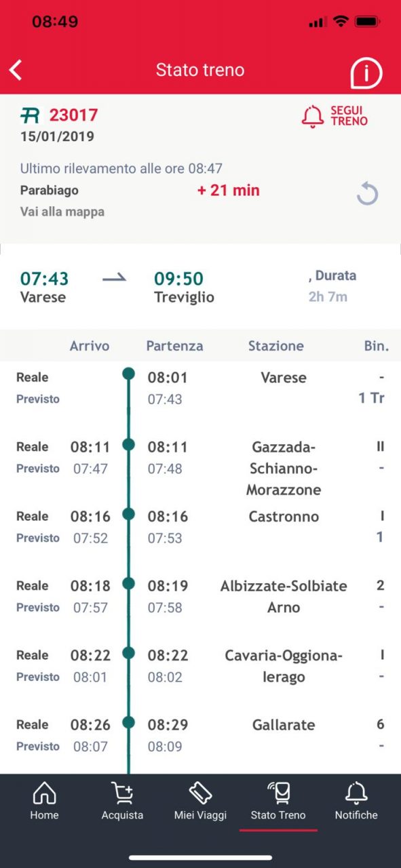Open Acquista cart tab

pos(122,801)
